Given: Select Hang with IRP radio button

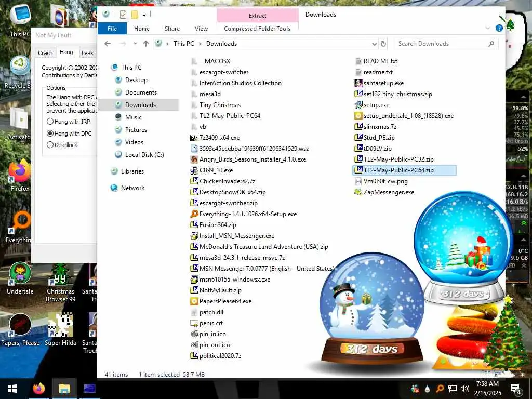Looking at the screenshot, I should (50, 122).
